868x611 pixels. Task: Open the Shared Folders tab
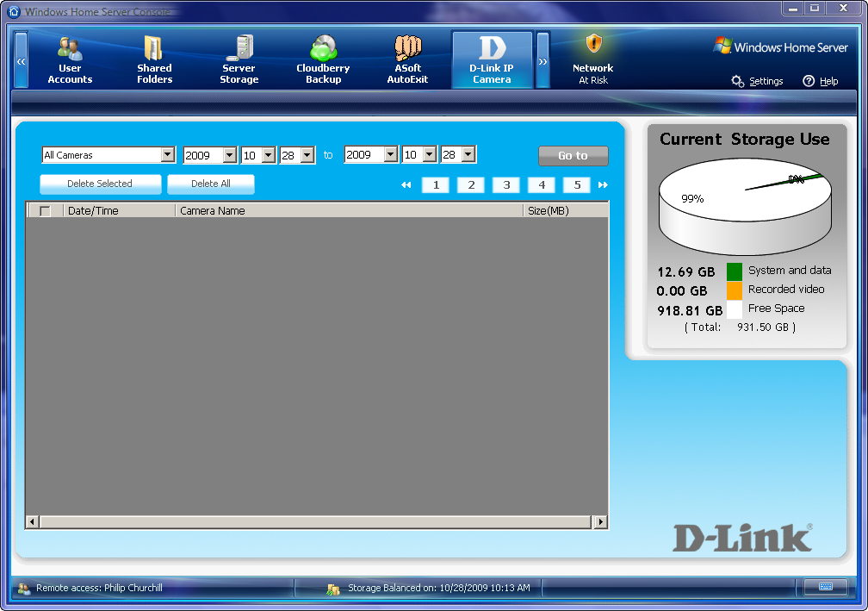pyautogui.click(x=154, y=59)
